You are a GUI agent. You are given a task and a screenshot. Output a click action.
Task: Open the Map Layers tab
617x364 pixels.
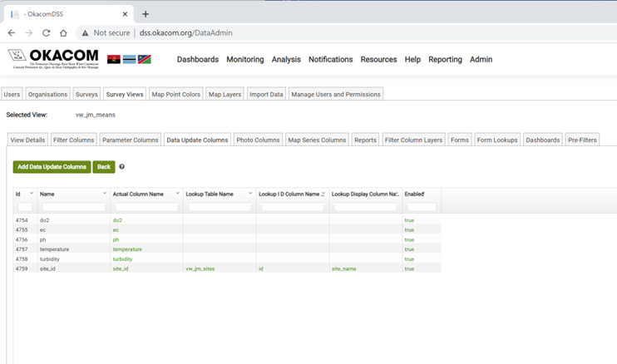pyautogui.click(x=225, y=95)
